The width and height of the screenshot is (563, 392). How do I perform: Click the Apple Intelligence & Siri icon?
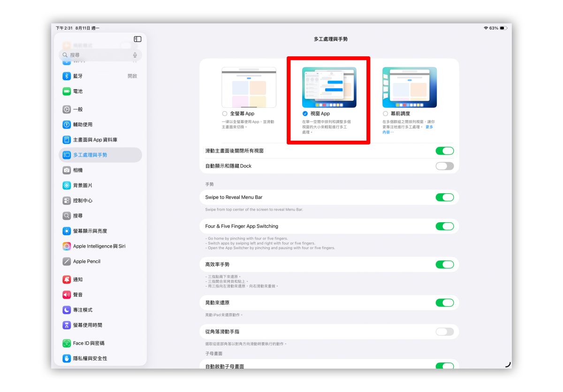[x=67, y=246]
